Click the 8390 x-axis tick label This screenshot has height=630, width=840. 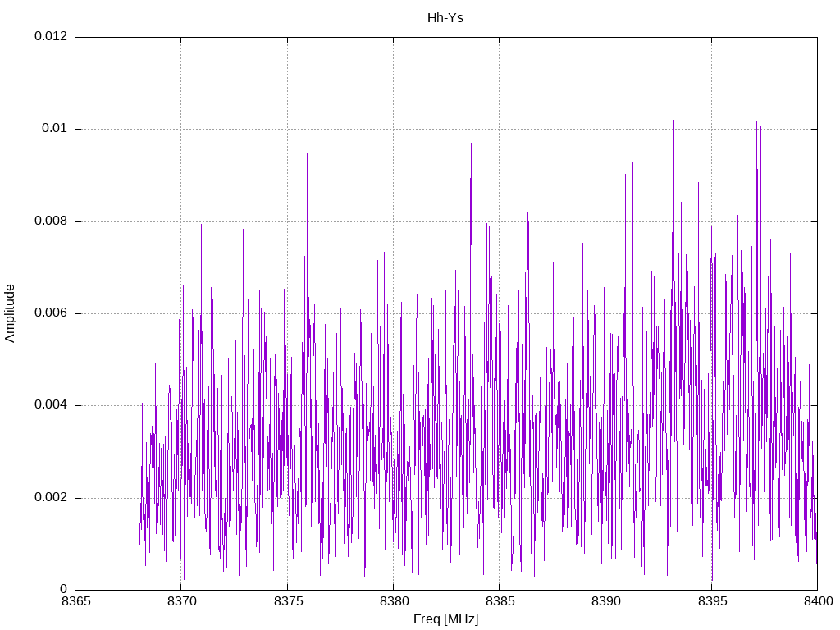pos(606,601)
